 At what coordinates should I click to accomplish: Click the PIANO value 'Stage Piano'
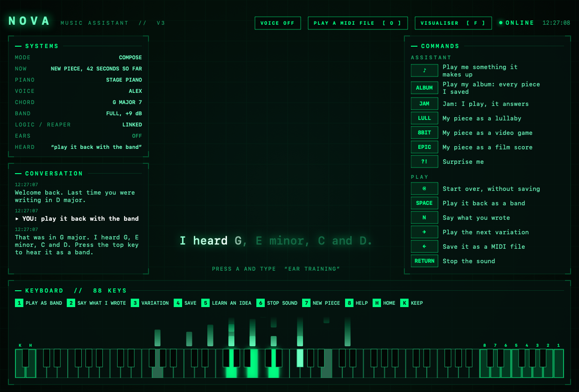tap(124, 80)
